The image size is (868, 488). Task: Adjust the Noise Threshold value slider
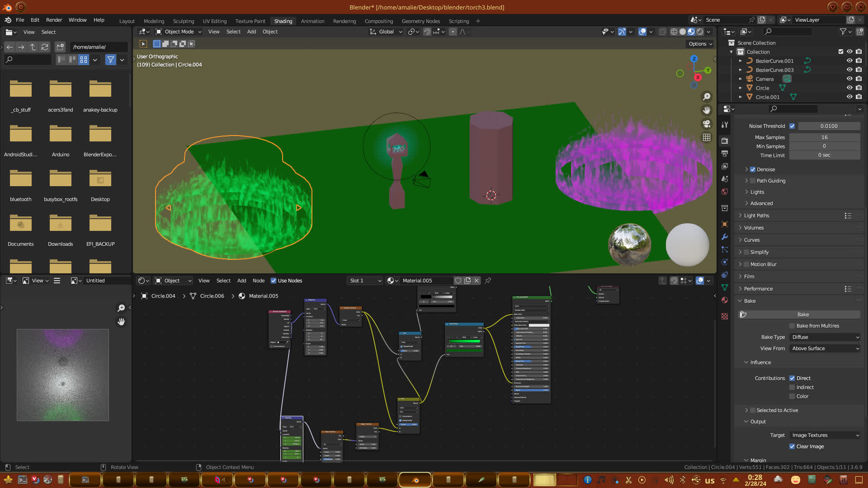pyautogui.click(x=829, y=126)
